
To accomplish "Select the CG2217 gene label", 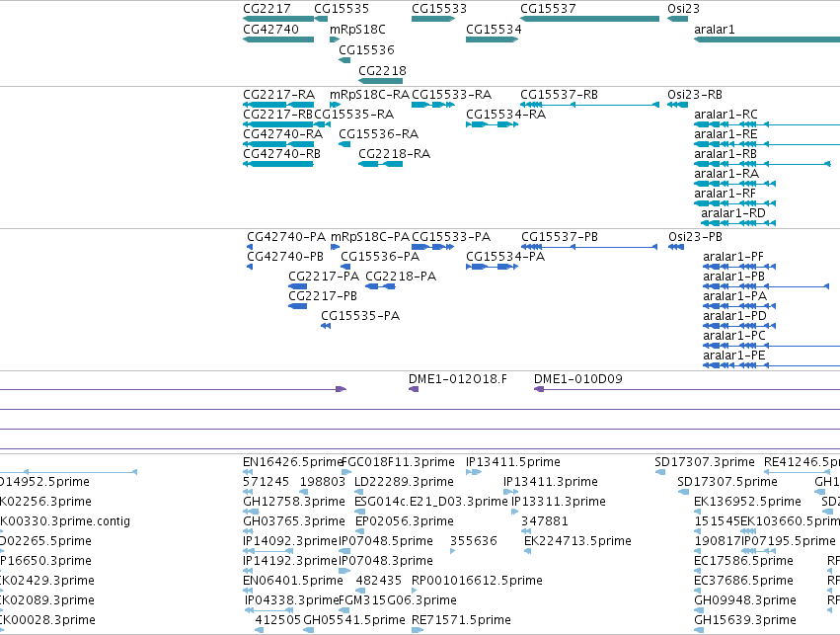I will [267, 9].
